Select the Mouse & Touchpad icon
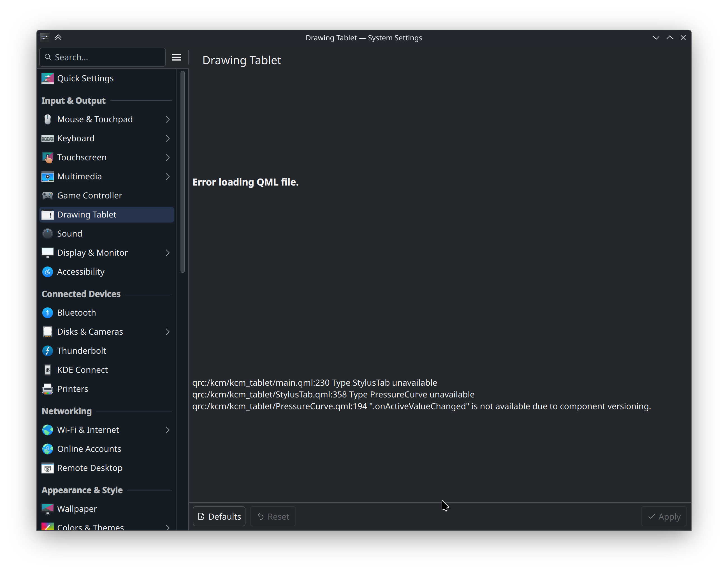Screen dimensions: 728x574 point(47,119)
